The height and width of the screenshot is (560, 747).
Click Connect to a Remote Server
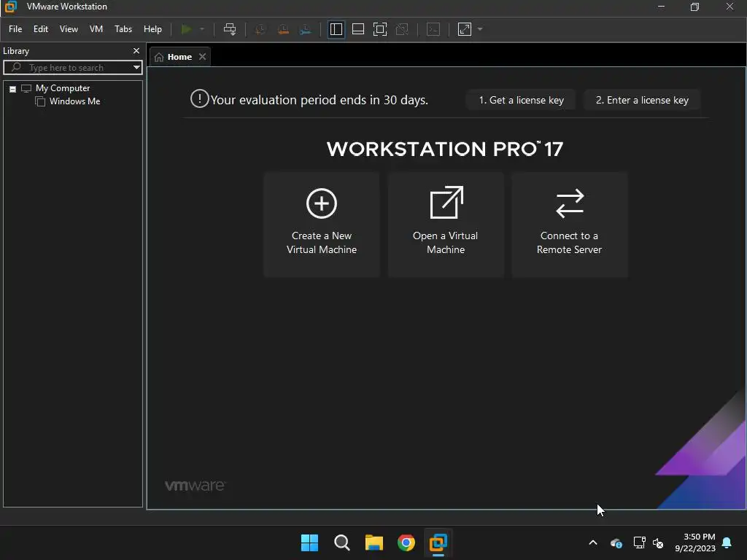(x=569, y=225)
